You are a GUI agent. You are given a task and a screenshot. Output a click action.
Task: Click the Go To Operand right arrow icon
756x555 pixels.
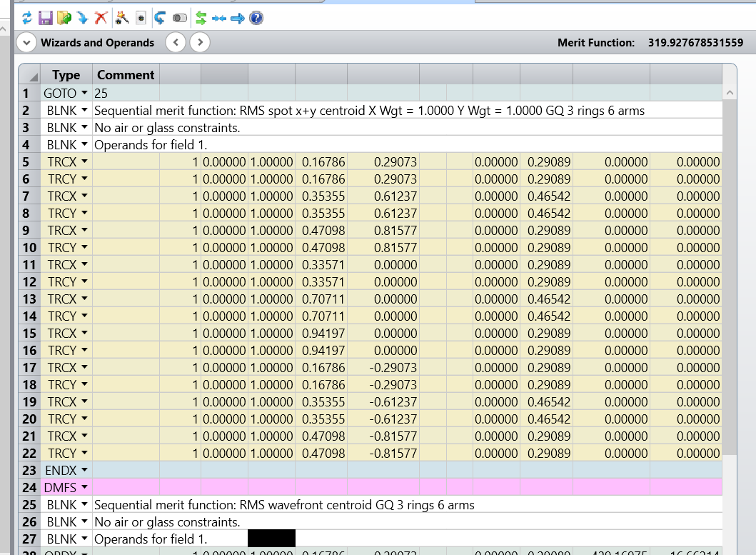pyautogui.click(x=238, y=19)
